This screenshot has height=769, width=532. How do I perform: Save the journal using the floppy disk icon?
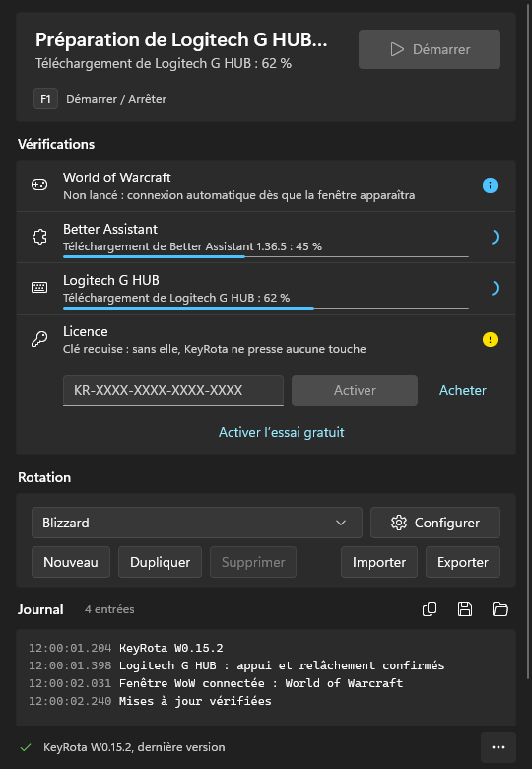464,609
